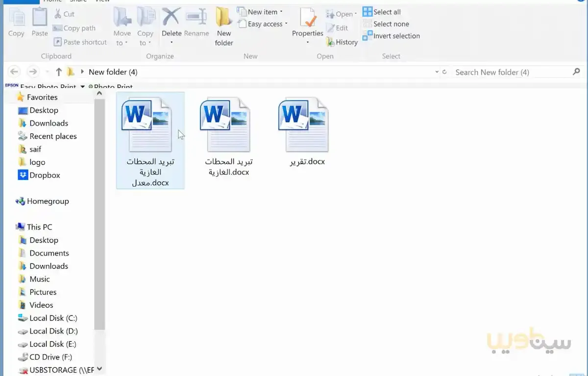The width and height of the screenshot is (588, 376).
Task: Open the saif folder
Action: pos(30,149)
